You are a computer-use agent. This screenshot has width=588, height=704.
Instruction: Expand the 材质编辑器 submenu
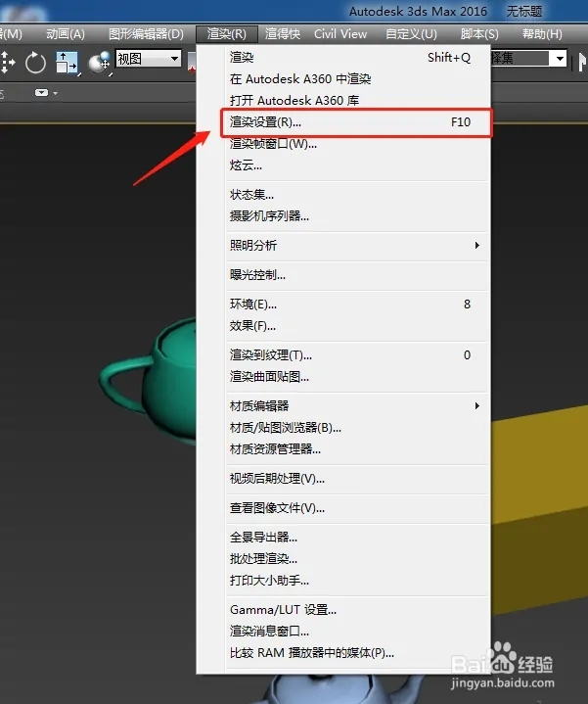point(357,406)
